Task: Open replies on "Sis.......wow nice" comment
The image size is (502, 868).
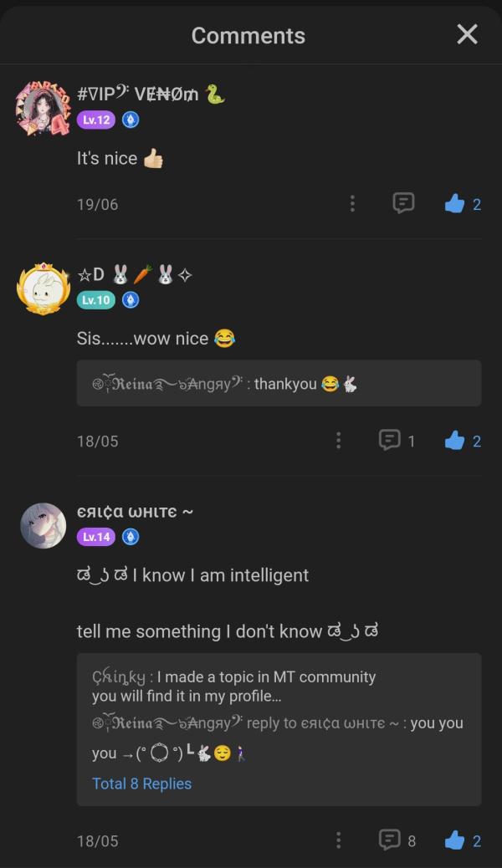Action: 390,440
